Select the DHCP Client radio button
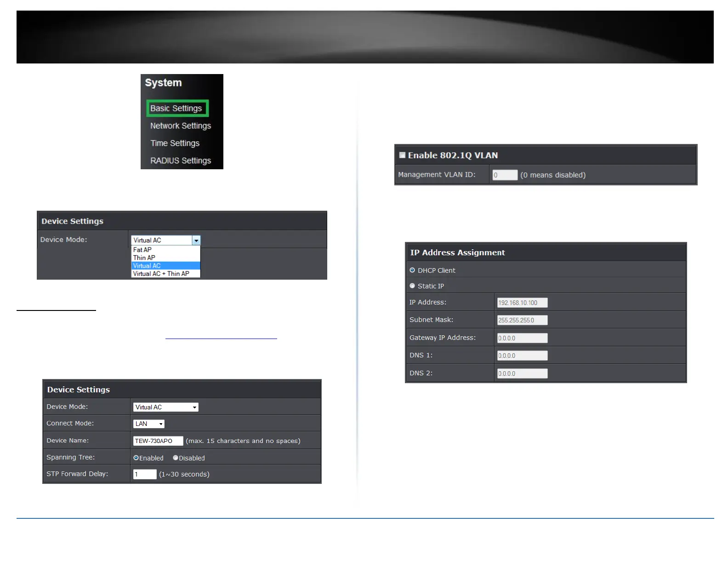The image size is (728, 563). click(412, 270)
